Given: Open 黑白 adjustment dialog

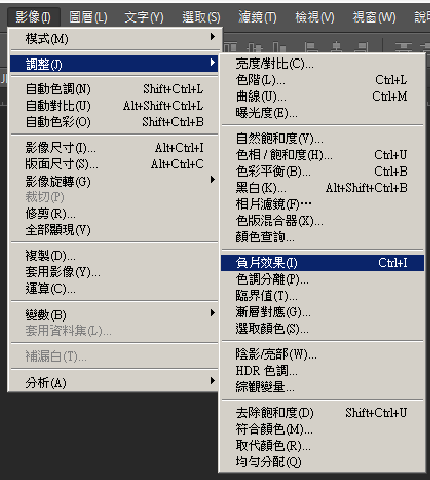Looking at the screenshot, I should point(322,188).
